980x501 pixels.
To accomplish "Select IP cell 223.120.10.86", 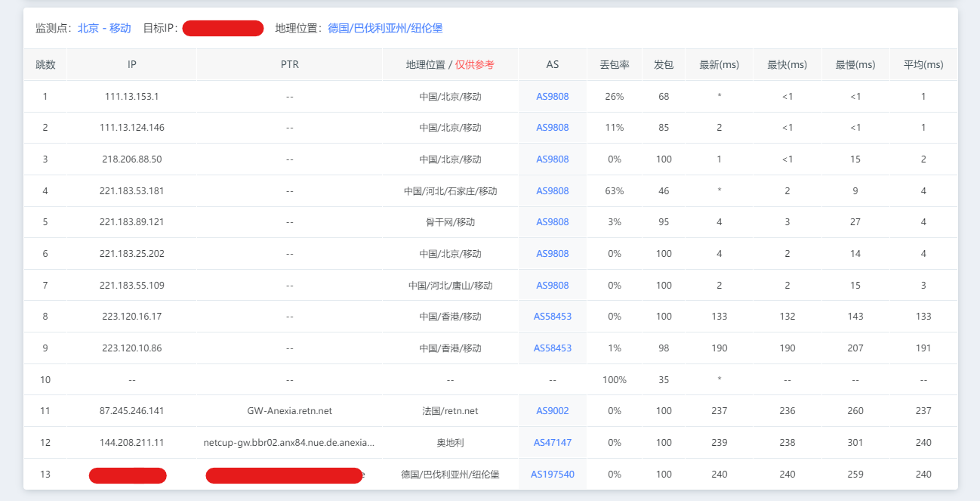I will (132, 348).
